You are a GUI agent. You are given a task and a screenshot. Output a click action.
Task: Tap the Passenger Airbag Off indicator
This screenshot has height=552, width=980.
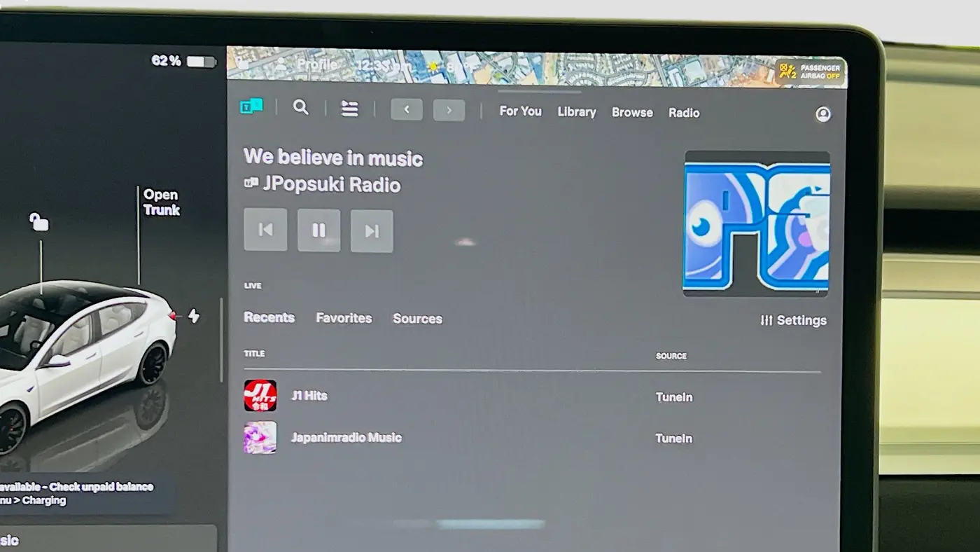coord(811,71)
